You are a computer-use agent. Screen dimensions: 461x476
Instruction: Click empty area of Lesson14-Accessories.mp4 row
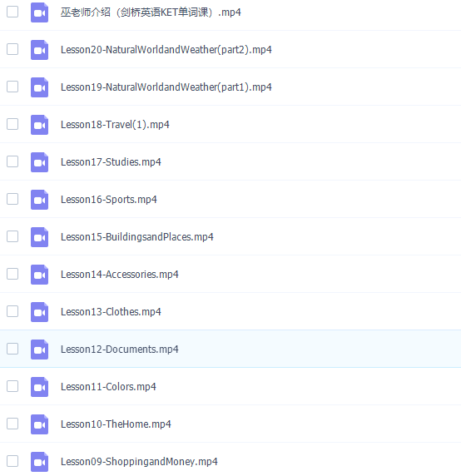[x=319, y=274]
